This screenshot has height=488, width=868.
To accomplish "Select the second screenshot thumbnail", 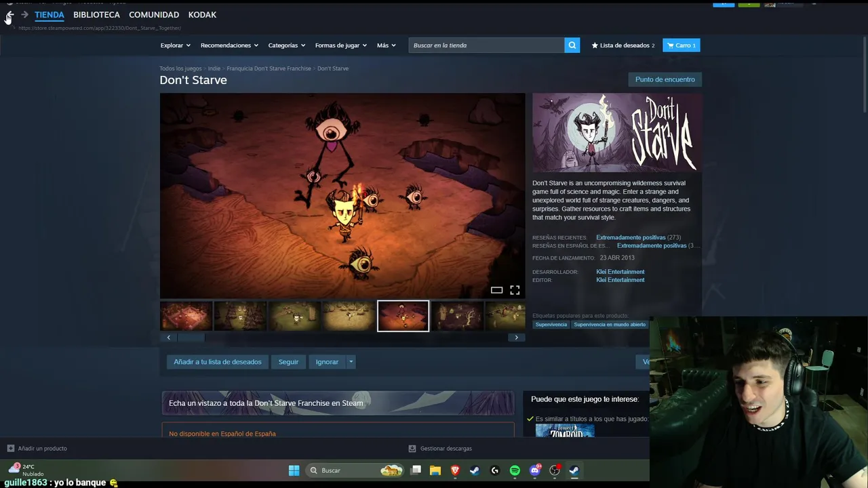I will (240, 316).
